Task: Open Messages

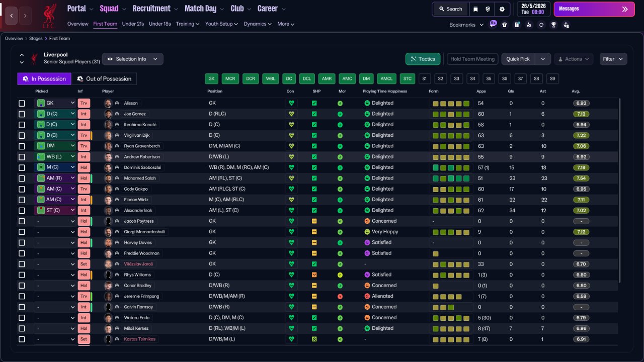Action: coord(593,9)
